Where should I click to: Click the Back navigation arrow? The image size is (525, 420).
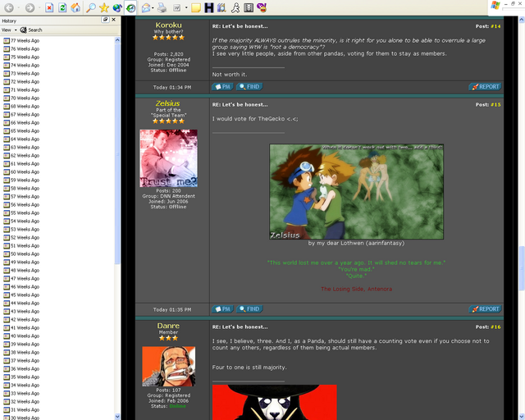(x=9, y=7)
